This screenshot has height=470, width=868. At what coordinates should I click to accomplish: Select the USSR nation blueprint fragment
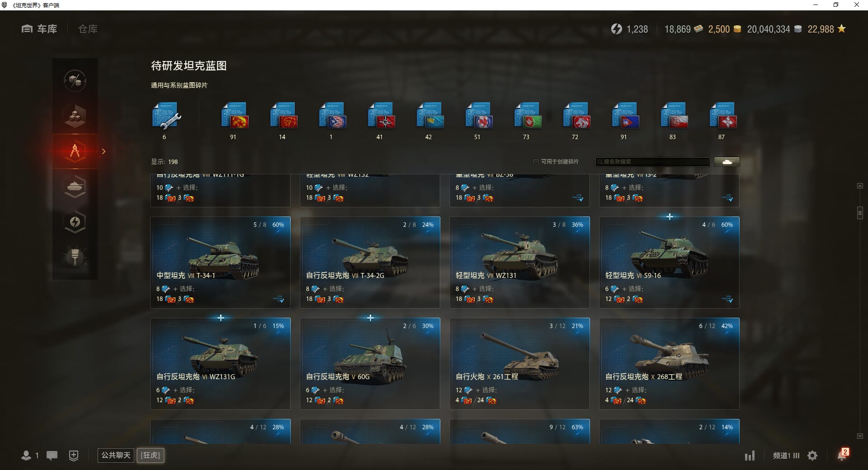coord(234,116)
